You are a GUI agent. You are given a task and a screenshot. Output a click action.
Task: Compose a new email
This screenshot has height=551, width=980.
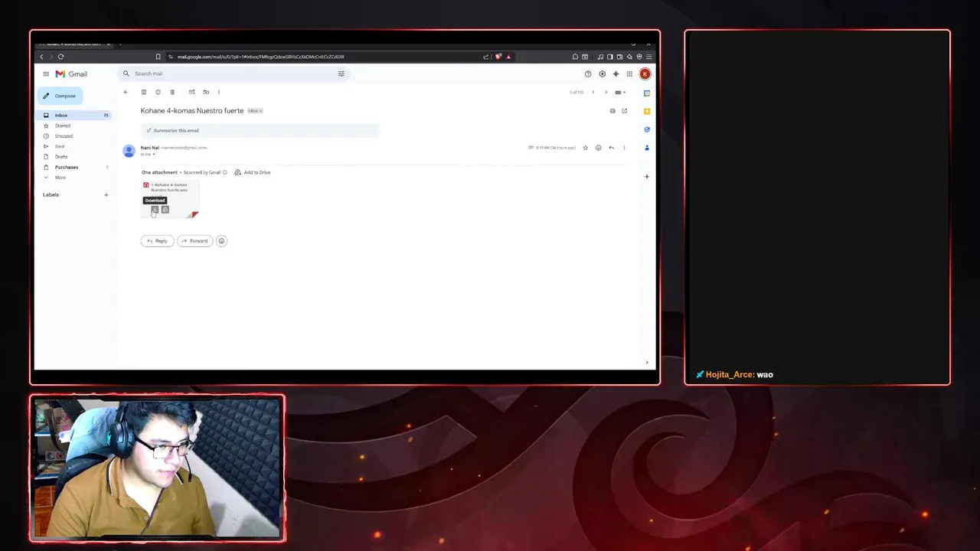(60, 96)
